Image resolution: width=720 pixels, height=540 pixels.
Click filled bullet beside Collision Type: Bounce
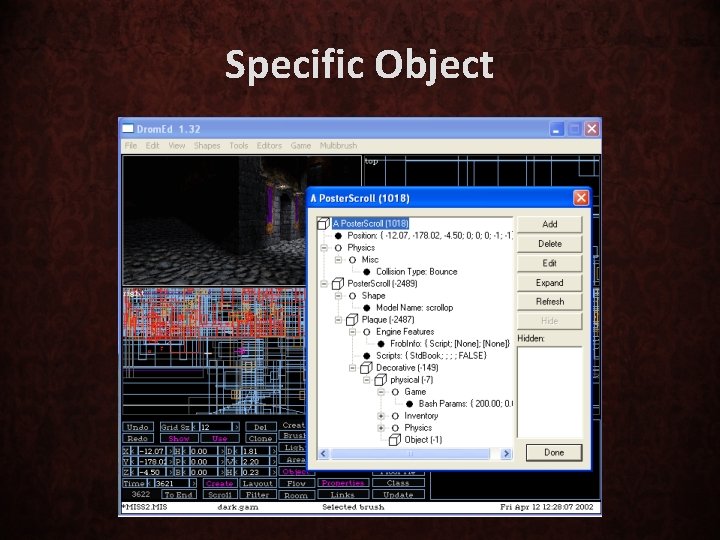point(367,272)
